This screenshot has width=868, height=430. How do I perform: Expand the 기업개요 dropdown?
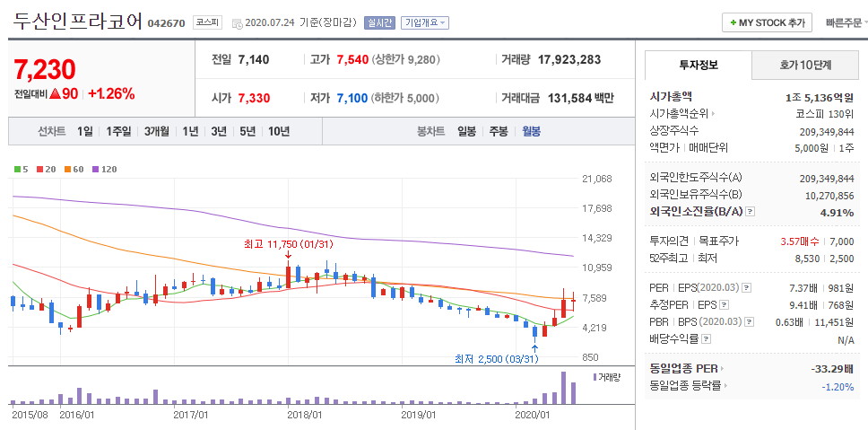tap(425, 22)
